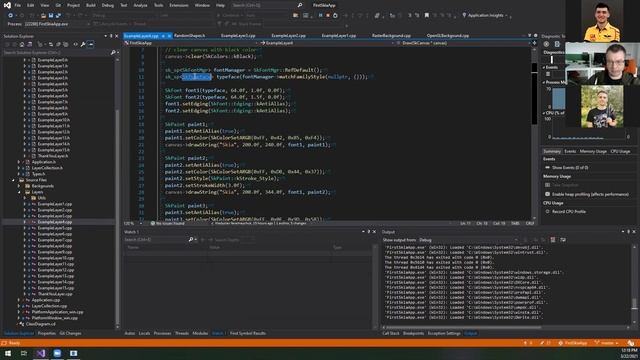Pin the ExampleLayer4.cpp active tab
The height and width of the screenshot is (360, 640).
coord(163,36)
